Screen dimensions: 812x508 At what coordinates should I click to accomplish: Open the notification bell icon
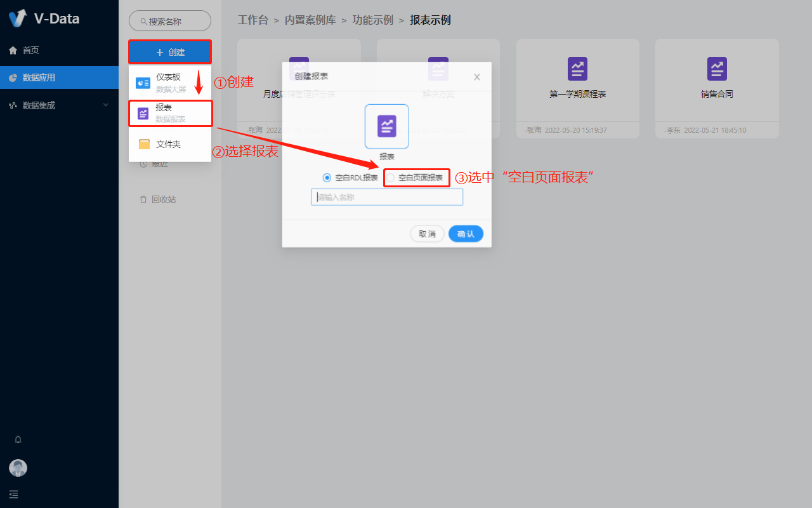point(18,439)
